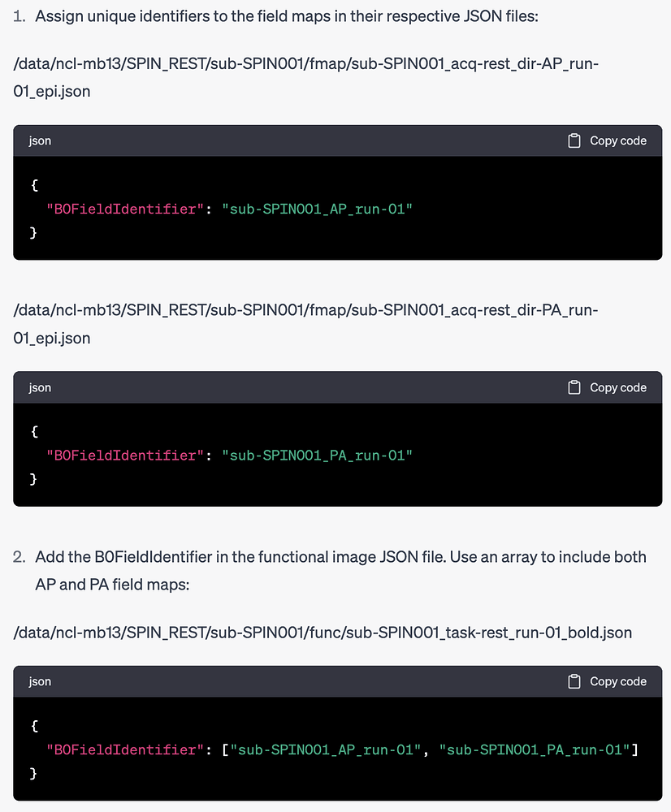Click the json label on the functional image code block
The width and height of the screenshot is (671, 812).
[39, 681]
